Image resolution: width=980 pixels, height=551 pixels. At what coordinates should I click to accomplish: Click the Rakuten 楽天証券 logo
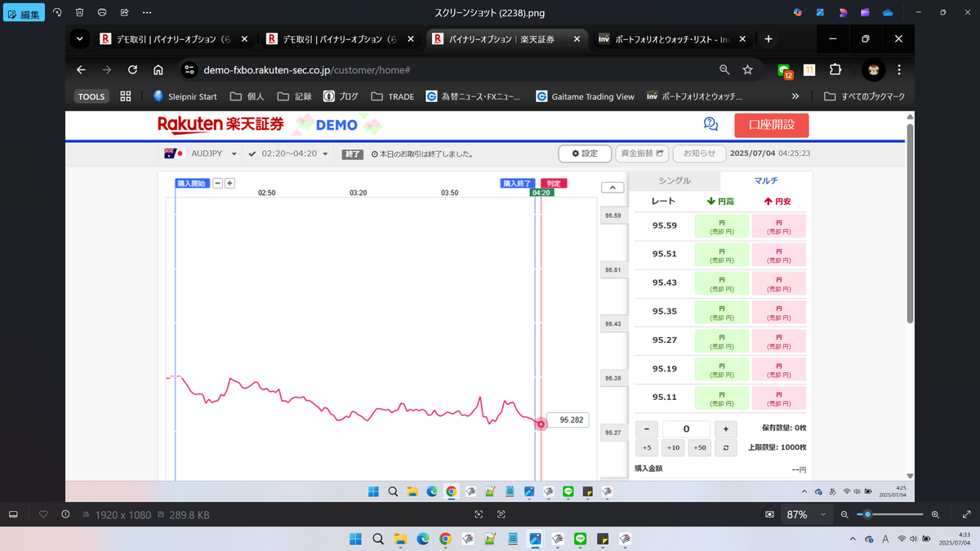point(220,124)
